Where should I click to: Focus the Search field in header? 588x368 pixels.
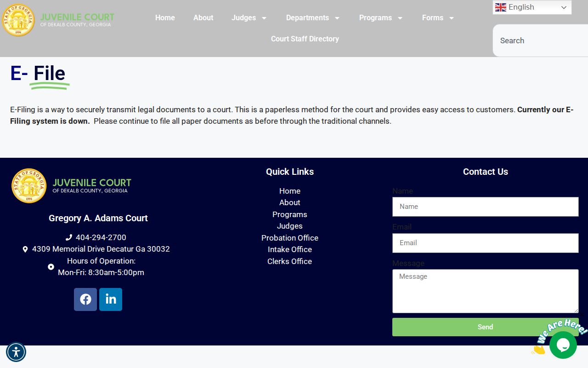pyautogui.click(x=540, y=40)
